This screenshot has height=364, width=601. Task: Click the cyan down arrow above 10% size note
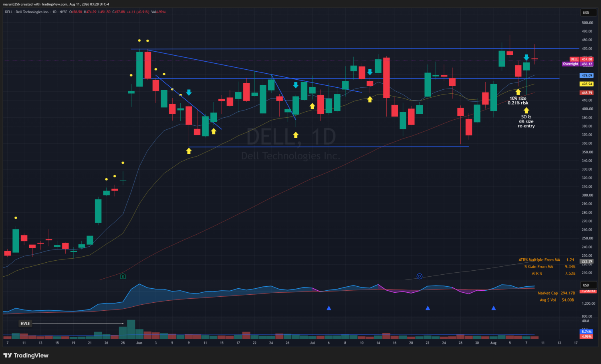pos(526,58)
